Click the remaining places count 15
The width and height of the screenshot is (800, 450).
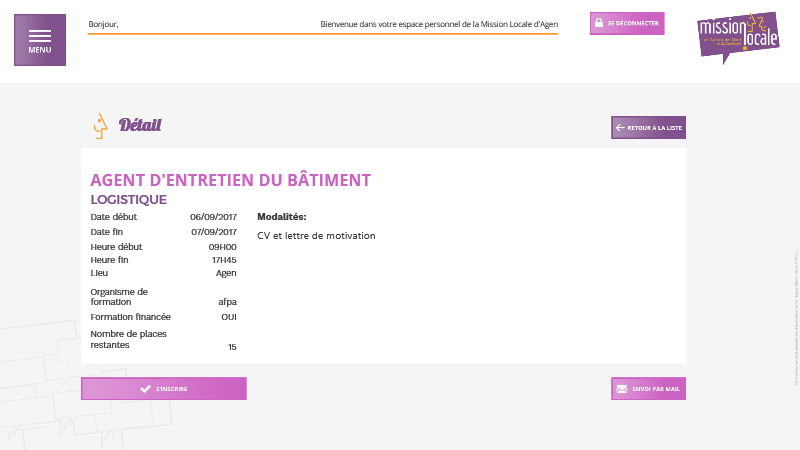[232, 347]
